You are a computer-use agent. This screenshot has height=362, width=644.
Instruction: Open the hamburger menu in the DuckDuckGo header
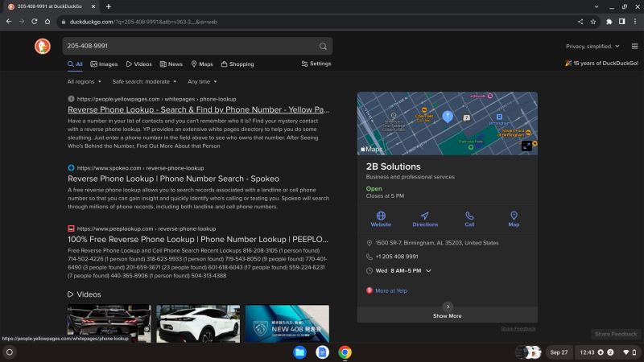click(x=634, y=46)
